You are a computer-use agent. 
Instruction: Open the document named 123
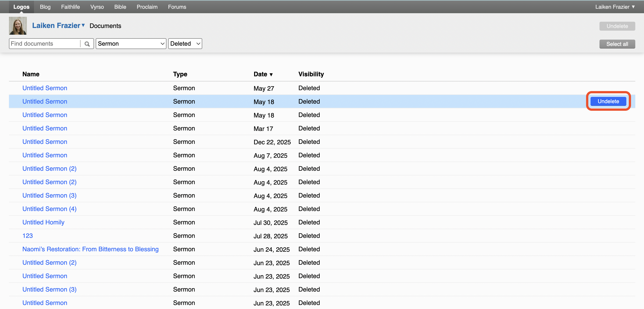28,236
